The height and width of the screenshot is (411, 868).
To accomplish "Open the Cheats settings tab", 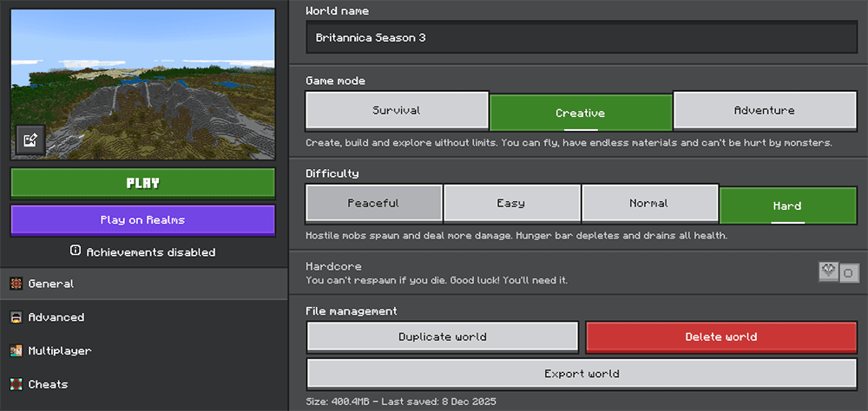I will (x=144, y=384).
